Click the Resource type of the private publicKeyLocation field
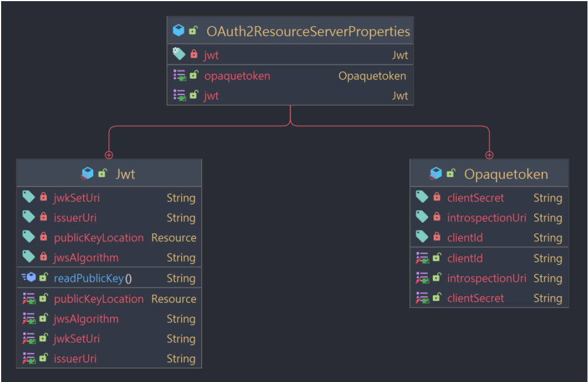Image resolution: width=588 pixels, height=382 pixels. click(174, 238)
